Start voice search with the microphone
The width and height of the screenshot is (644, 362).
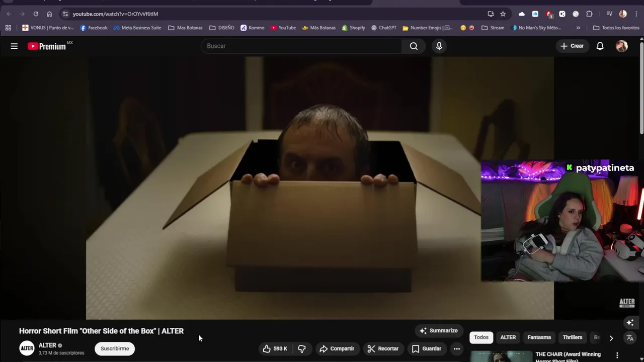point(439,46)
